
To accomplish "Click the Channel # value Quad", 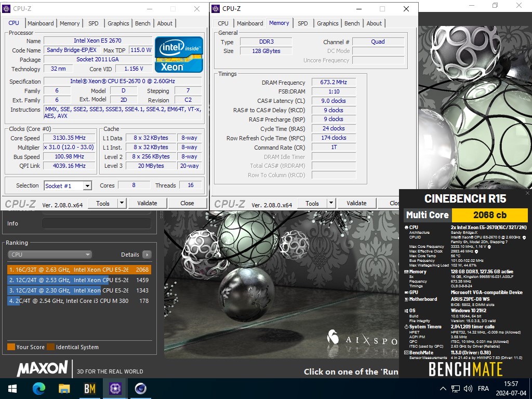I will (x=378, y=42).
